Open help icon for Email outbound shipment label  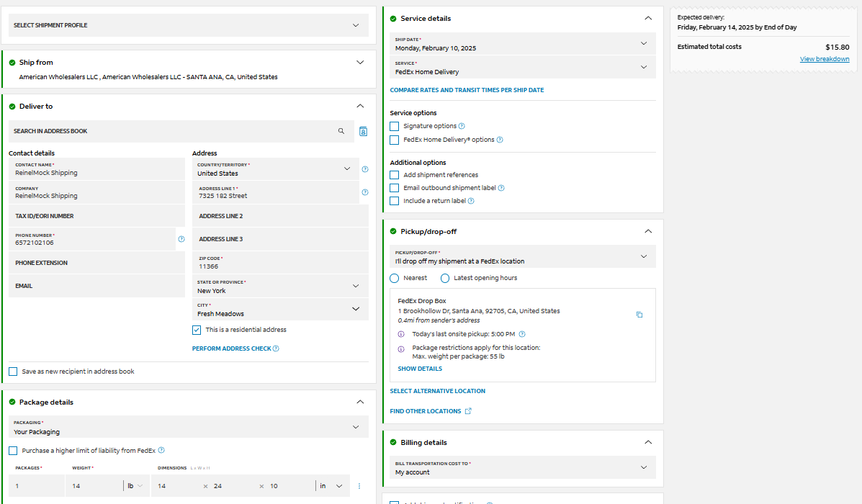501,188
